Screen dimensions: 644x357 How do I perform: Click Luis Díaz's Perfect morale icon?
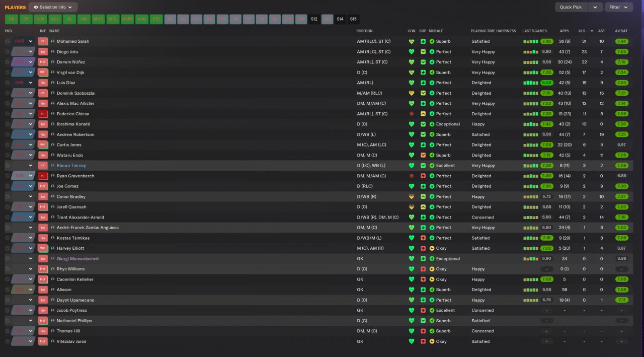coord(432,83)
